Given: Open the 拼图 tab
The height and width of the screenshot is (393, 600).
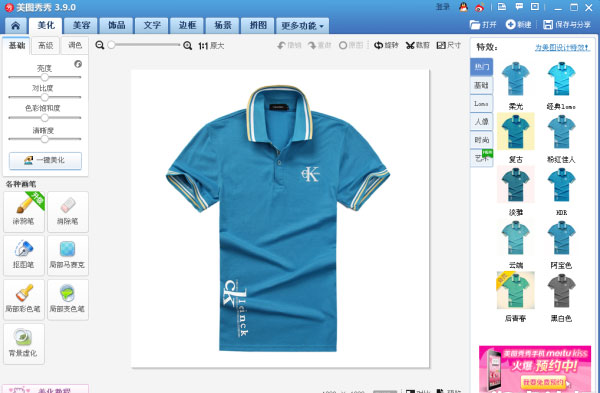Looking at the screenshot, I should click(x=258, y=26).
